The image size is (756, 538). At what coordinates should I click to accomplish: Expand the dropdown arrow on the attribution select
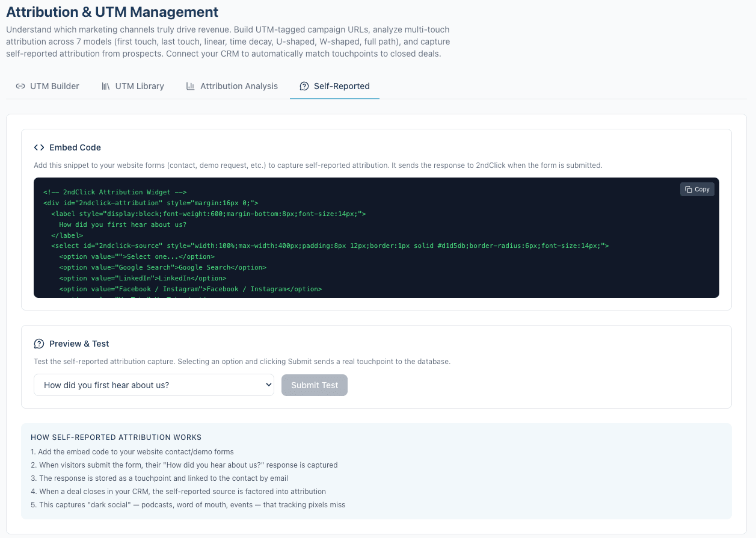pos(268,385)
